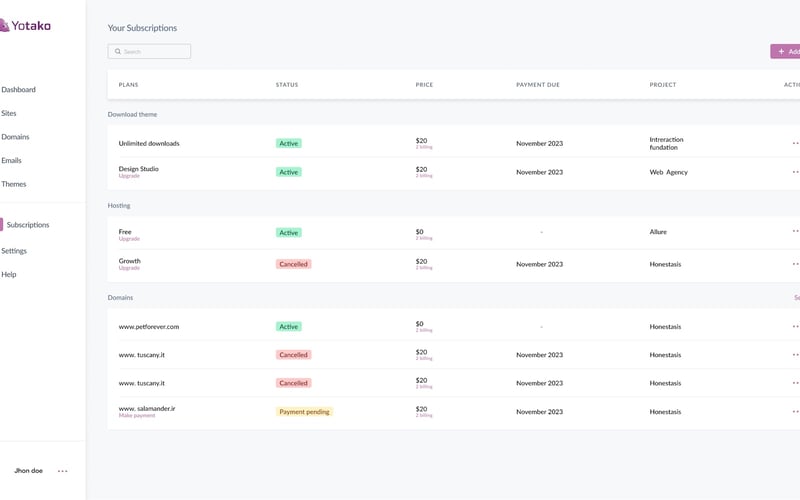Open Settings from the sidebar

coord(14,251)
